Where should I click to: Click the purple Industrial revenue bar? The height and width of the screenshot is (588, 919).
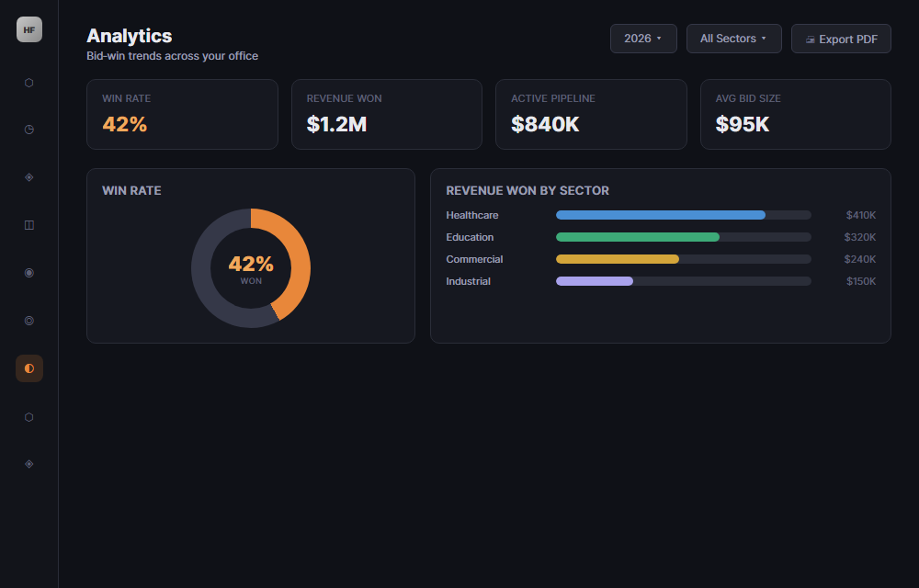[x=595, y=281]
